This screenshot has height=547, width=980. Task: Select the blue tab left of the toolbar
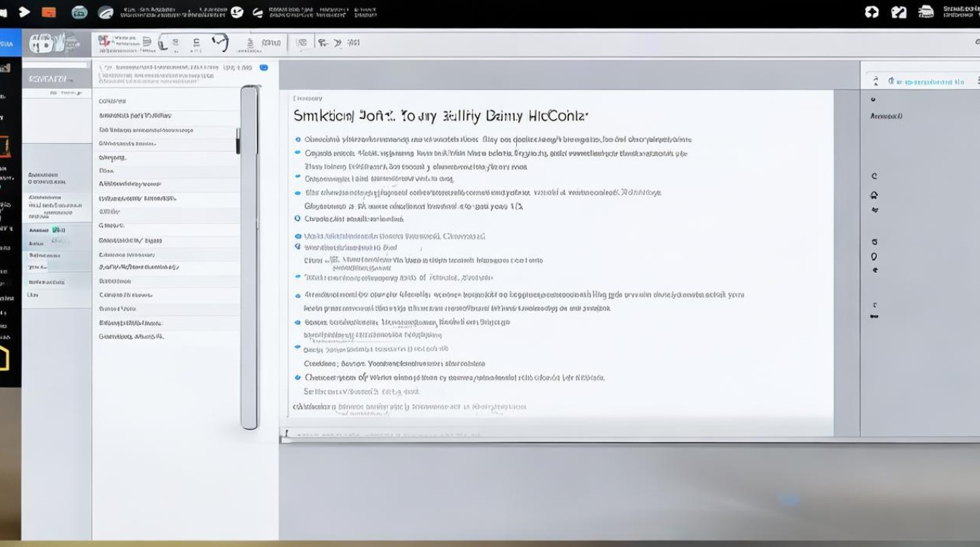[x=9, y=44]
